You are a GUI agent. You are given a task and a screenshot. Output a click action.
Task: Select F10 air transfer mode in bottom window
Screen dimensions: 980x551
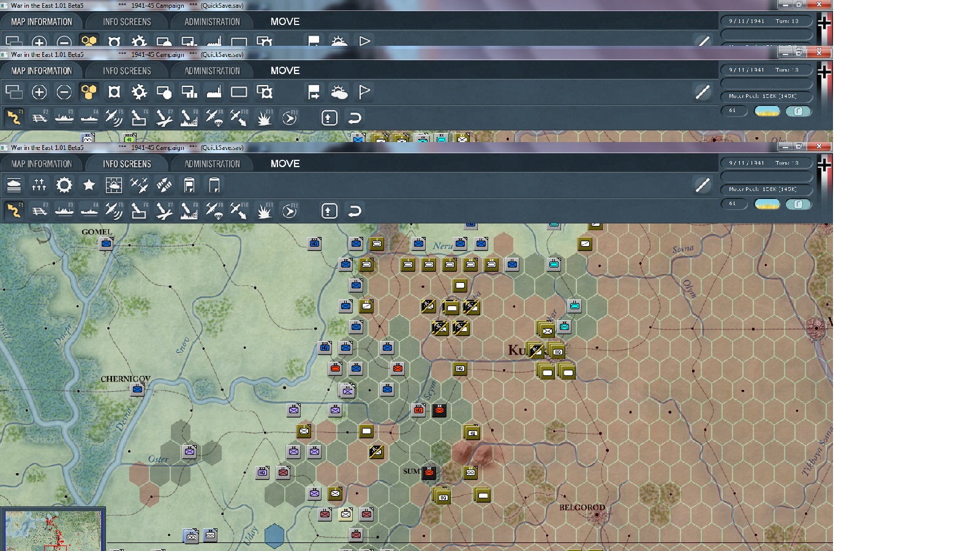point(239,211)
